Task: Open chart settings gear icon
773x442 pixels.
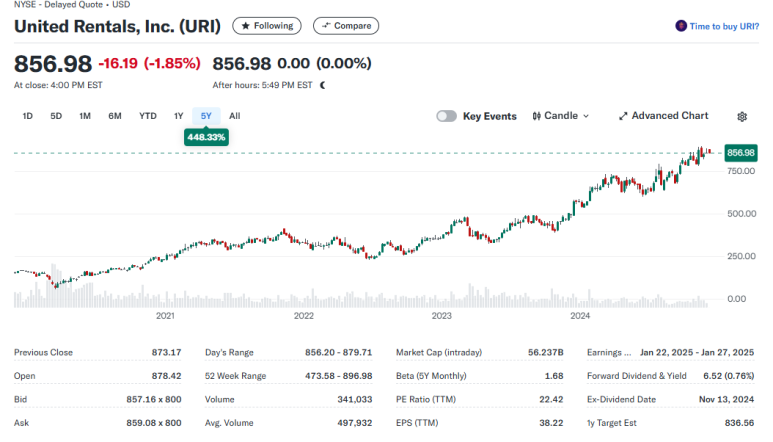Action: pos(742,116)
